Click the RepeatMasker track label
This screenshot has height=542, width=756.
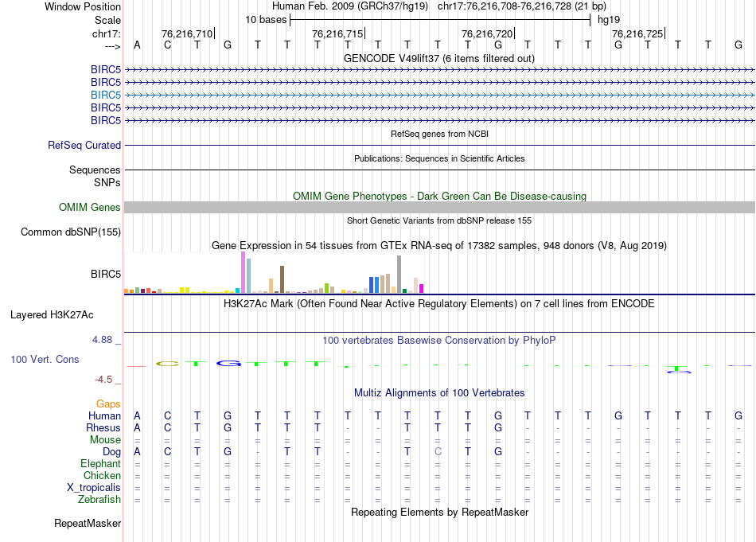pos(88,523)
